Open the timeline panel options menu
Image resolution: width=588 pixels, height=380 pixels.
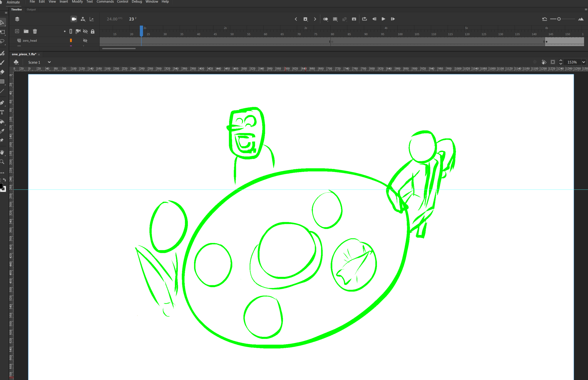click(x=586, y=9)
